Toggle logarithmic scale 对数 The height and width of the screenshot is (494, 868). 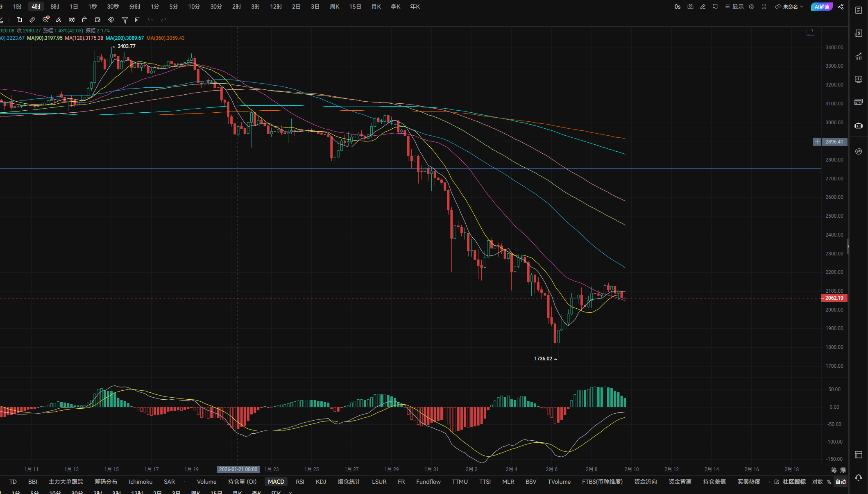tap(817, 482)
